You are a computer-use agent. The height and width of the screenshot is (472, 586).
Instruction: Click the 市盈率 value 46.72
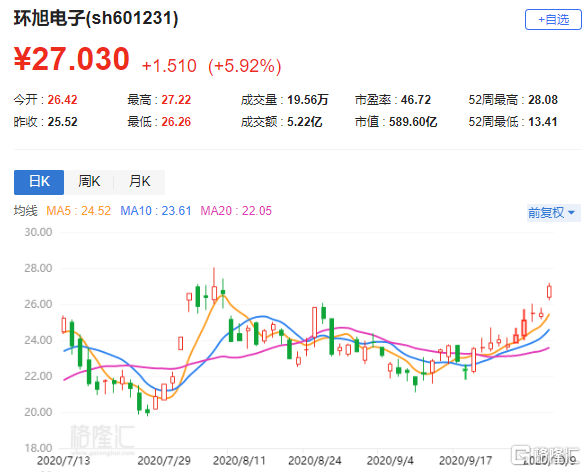[x=416, y=100]
